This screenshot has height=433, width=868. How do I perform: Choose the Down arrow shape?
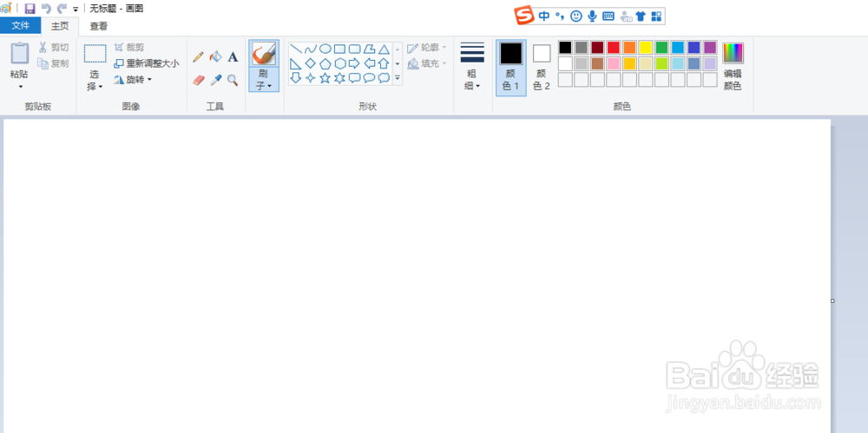coord(296,77)
